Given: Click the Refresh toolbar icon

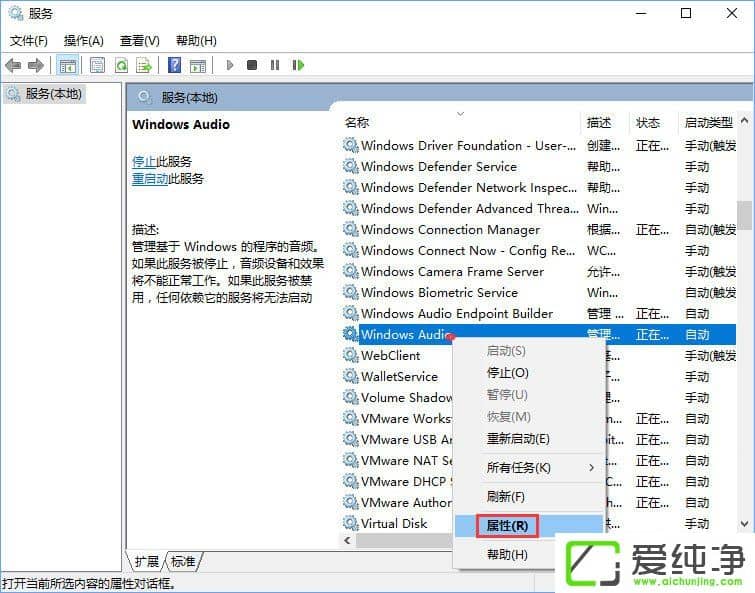Looking at the screenshot, I should [x=121, y=65].
